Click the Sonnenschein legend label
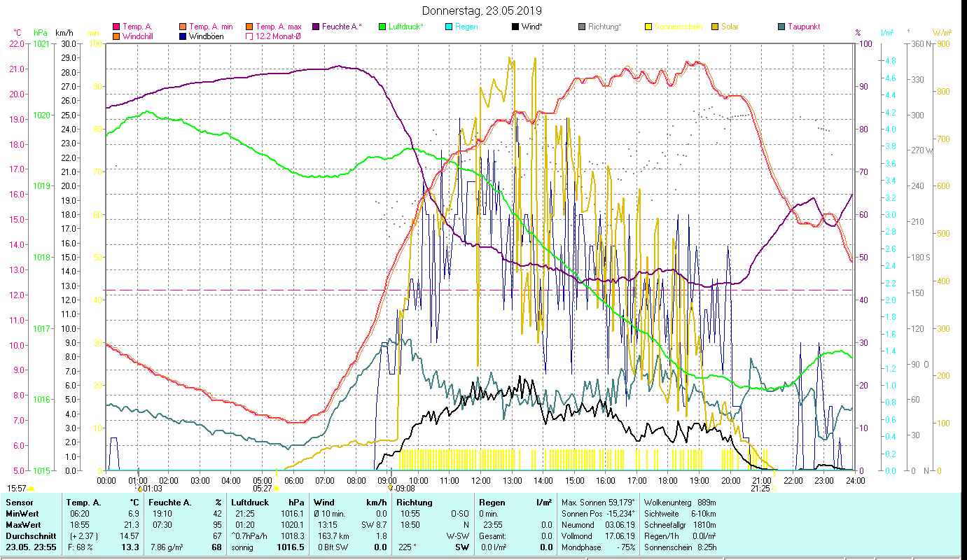 (679, 27)
